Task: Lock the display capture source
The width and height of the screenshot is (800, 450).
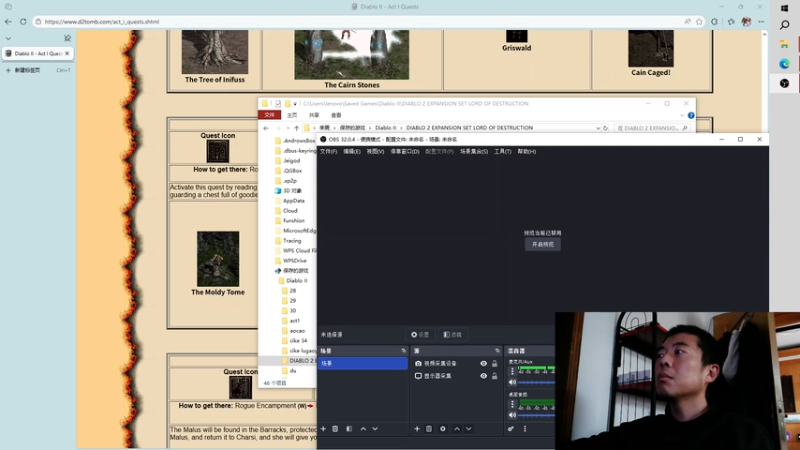Action: coord(494,376)
